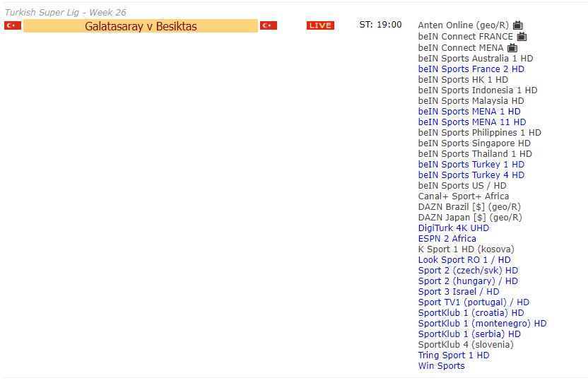The height and width of the screenshot is (383, 588).
Task: Open the SportKlub 1 (serbia) HD link
Action: 469,334
